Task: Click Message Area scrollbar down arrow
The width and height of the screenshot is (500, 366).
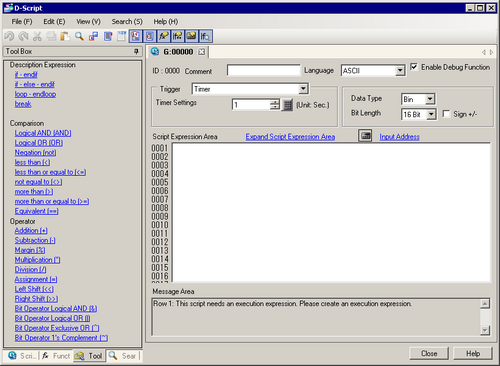Action: [x=485, y=330]
